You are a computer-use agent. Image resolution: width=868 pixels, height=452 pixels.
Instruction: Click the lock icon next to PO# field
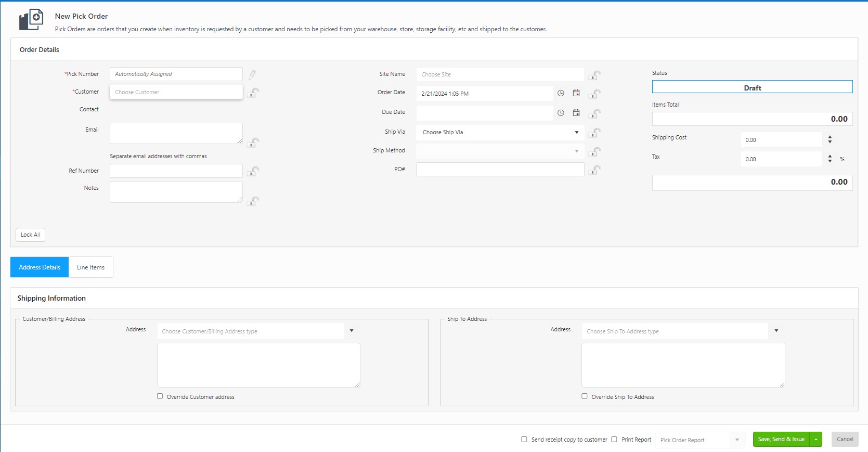[x=594, y=170]
